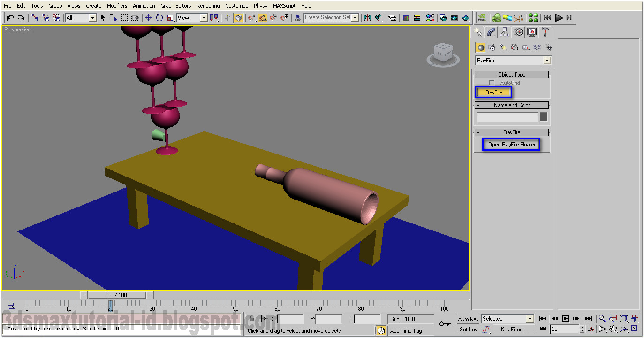Open the Material Editor from the toolbar
644x338 pixels.
tap(429, 17)
